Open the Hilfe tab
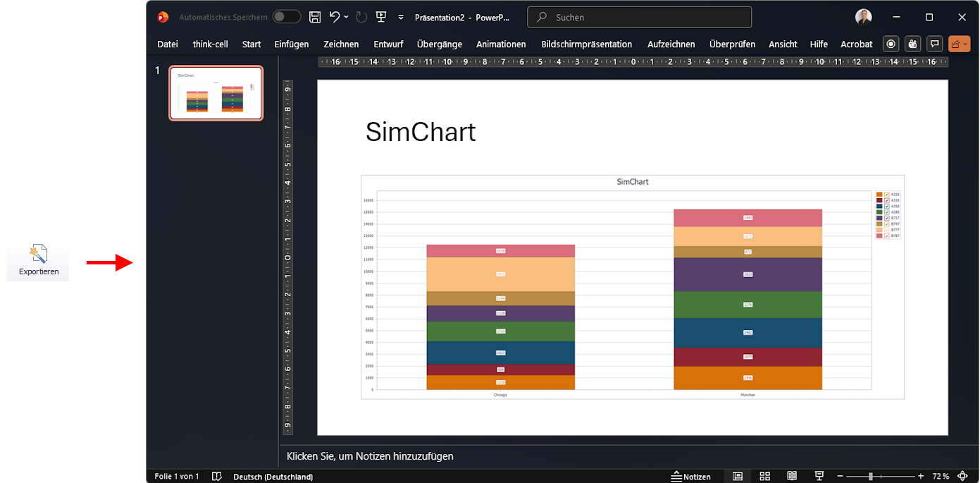 point(819,44)
